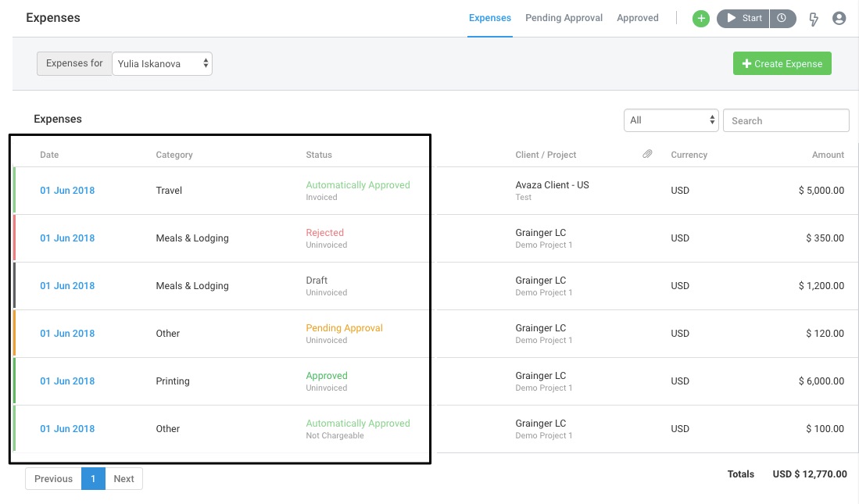Click the paperclip attachment column icon

point(646,153)
